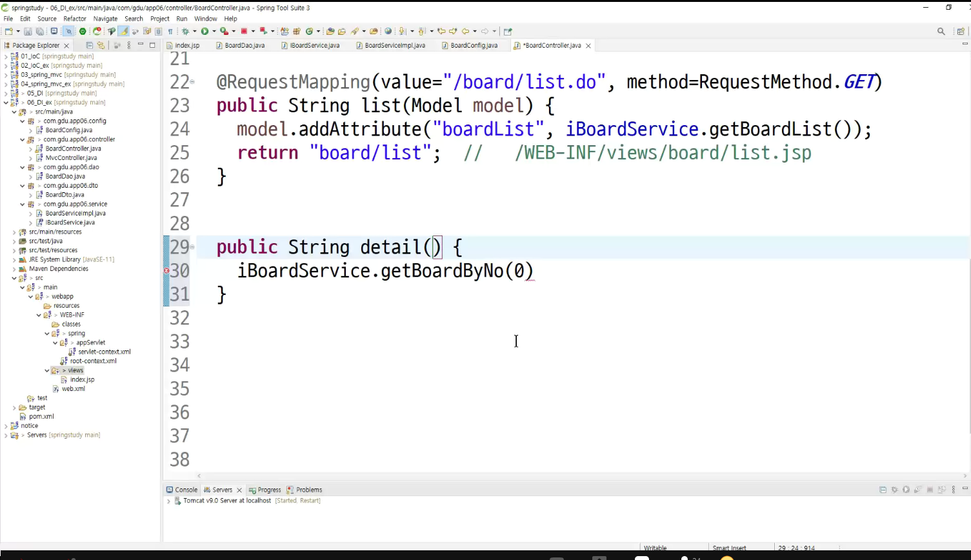The width and height of the screenshot is (971, 560).
Task: Collapse the WEB-INF folder
Action: pos(39,315)
